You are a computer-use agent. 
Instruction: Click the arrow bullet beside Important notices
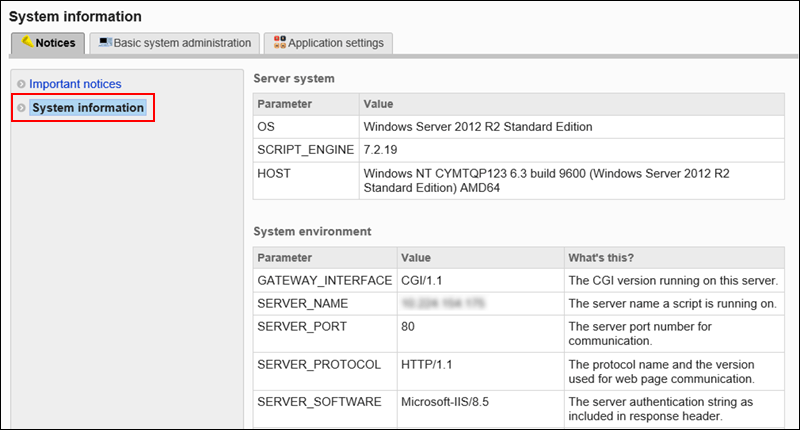(21, 84)
